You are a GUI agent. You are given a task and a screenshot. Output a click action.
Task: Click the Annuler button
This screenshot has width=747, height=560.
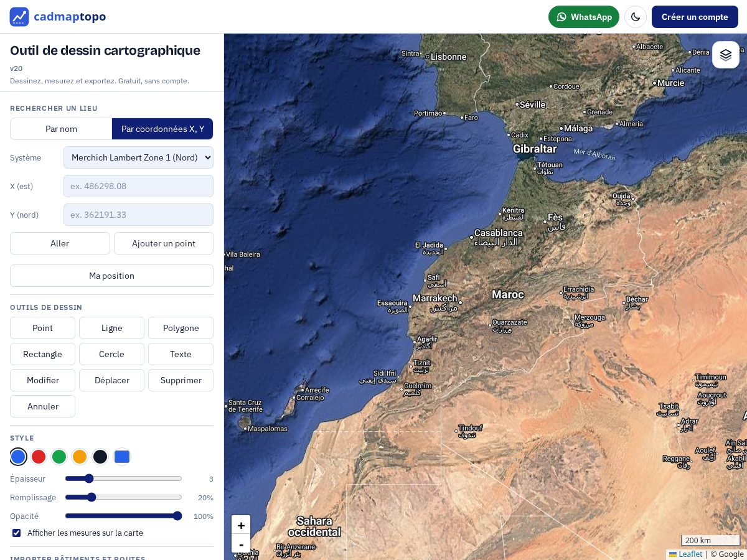[42, 406]
